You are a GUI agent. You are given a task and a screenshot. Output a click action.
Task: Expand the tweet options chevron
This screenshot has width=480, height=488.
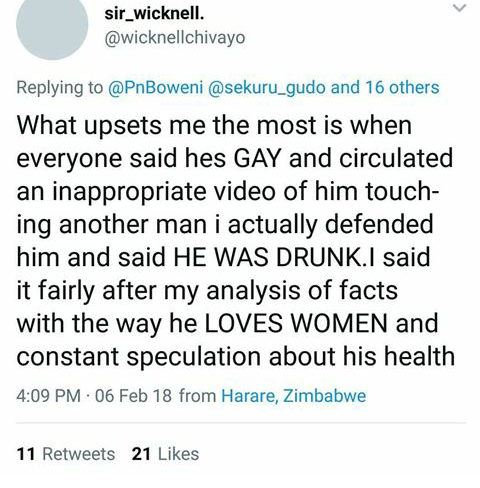(x=460, y=8)
